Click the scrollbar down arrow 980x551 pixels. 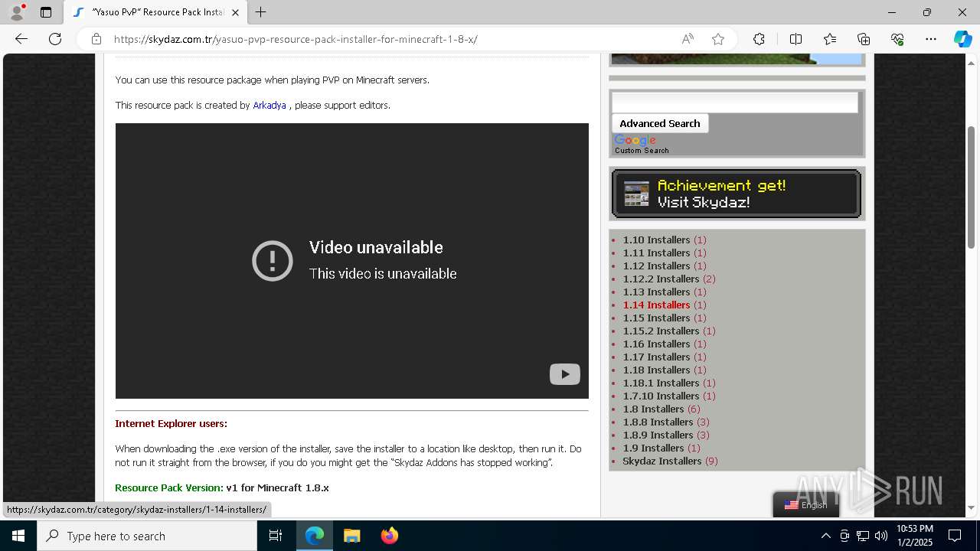[x=971, y=507]
